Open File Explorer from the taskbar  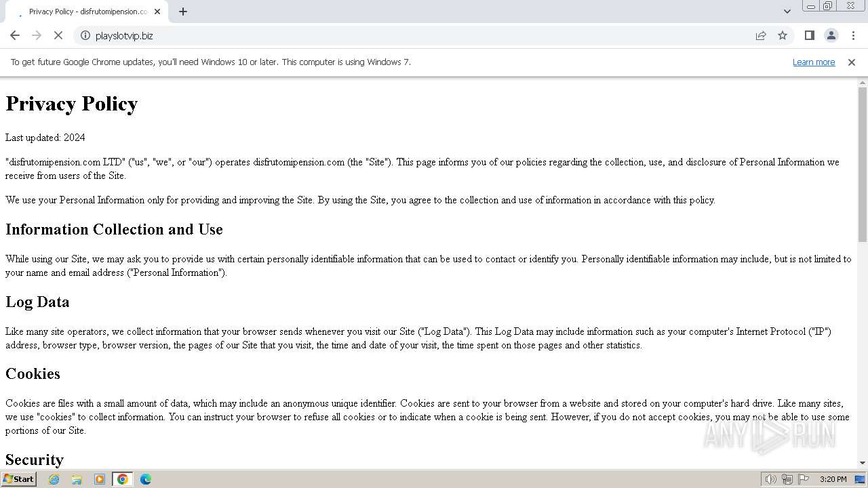77,479
